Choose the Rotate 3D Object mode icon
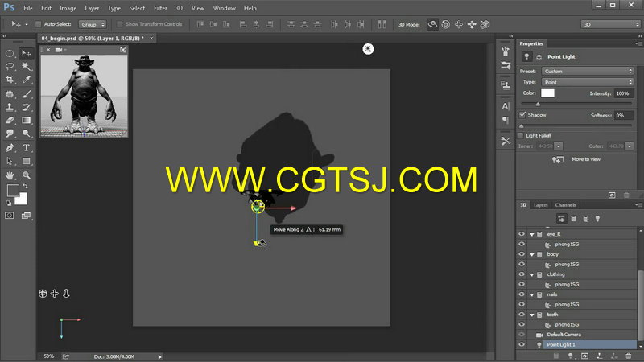 432,25
